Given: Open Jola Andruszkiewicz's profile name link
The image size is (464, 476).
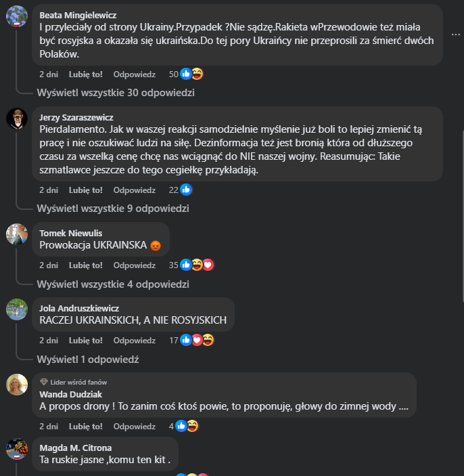Looking at the screenshot, I should tap(80, 308).
